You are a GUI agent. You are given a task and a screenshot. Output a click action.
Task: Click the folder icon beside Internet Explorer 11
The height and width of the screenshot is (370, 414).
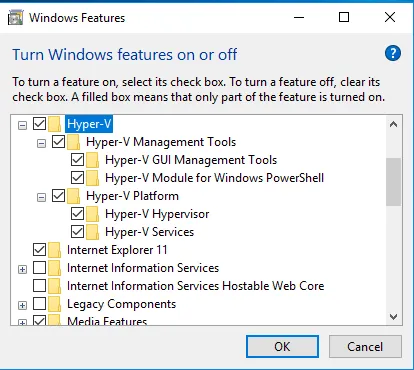[x=55, y=250]
